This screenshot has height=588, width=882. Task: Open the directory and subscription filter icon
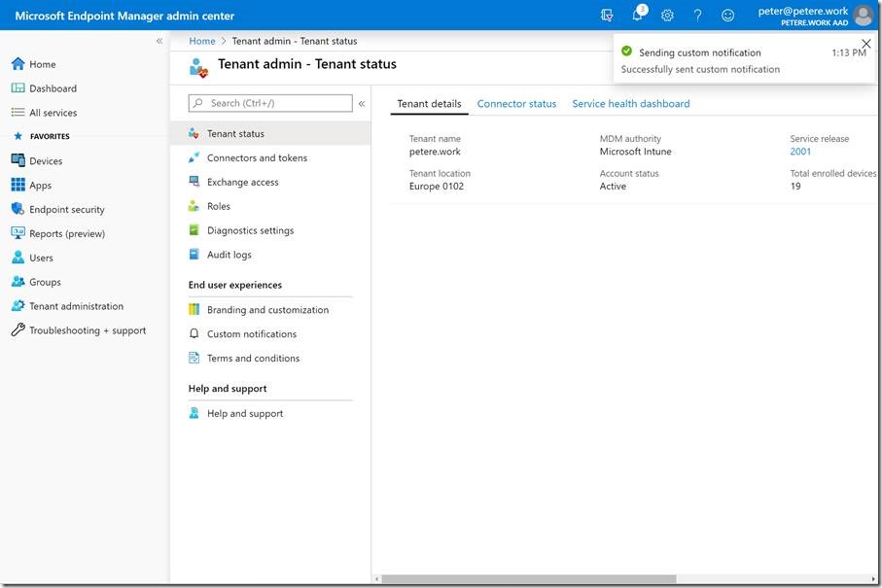coord(607,16)
